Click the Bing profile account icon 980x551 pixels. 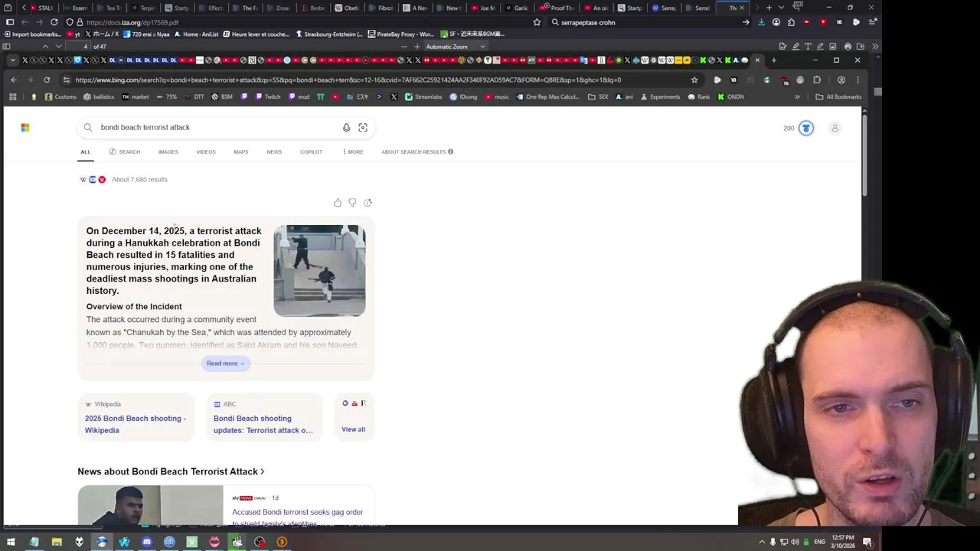click(x=835, y=128)
